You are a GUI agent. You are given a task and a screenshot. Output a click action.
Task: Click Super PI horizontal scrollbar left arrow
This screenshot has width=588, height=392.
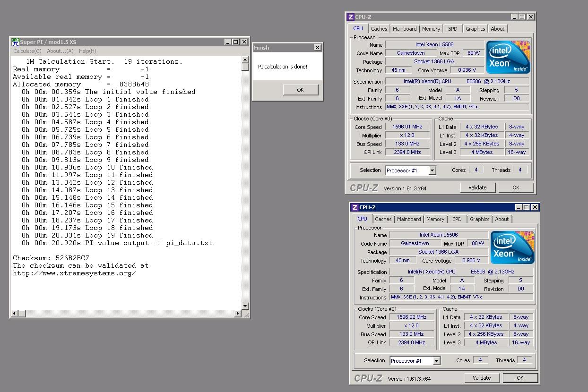click(x=15, y=313)
